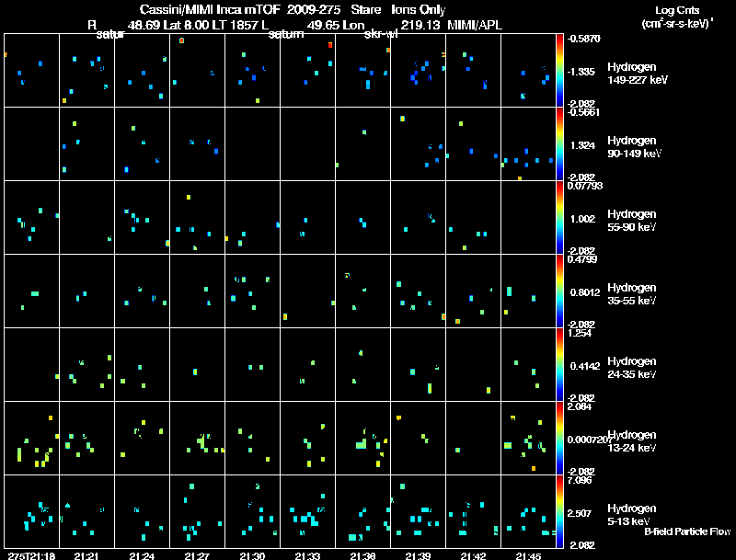The height and width of the screenshot is (560, 736).
Task: Click the '21:39' time axis label
Action: [x=418, y=556]
